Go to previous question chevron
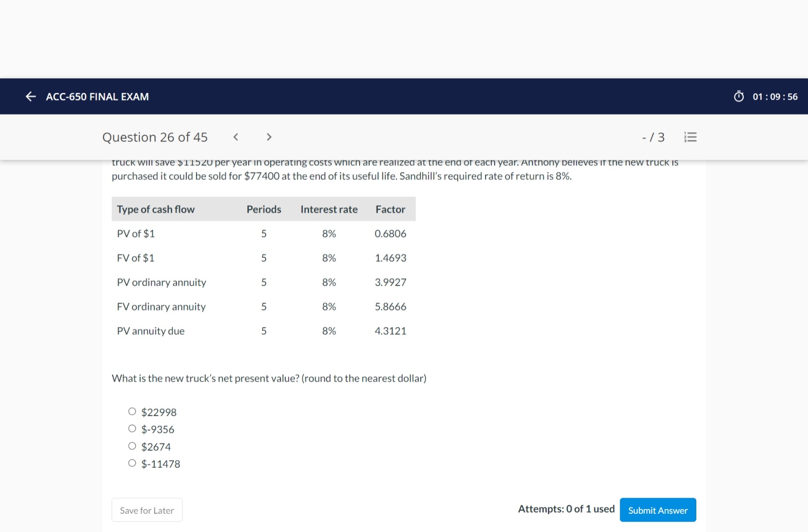 (236, 137)
